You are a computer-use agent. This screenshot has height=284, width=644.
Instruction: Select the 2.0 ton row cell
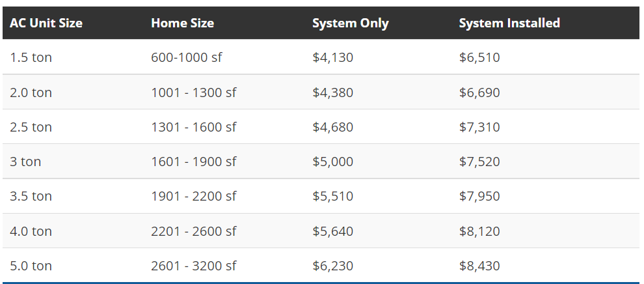coord(31,92)
